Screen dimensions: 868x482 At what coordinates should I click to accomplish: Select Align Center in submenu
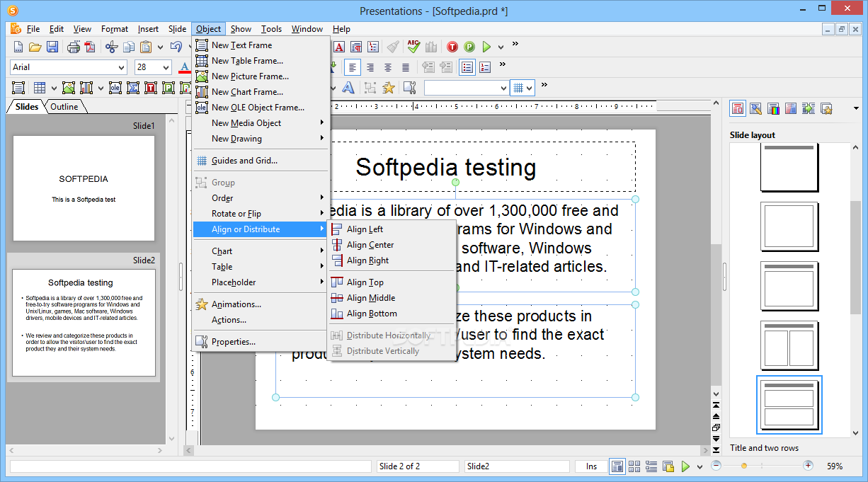(391, 245)
